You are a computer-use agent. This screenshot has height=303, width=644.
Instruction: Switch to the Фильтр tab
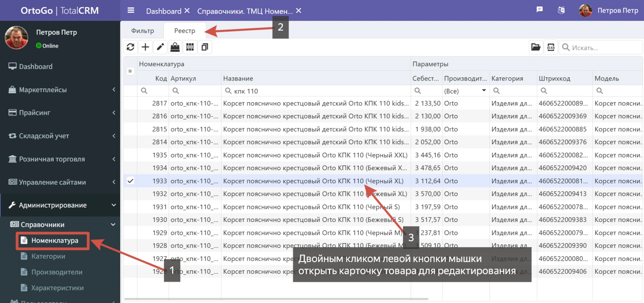[142, 31]
